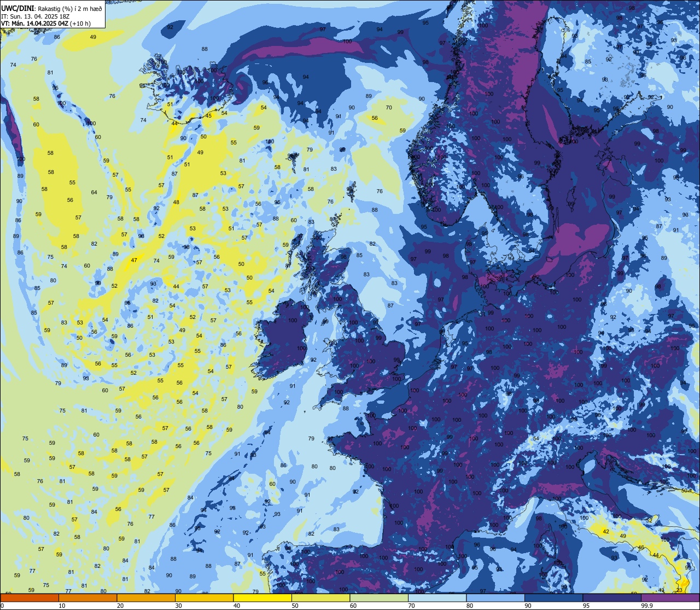Image resolution: width=700 pixels, height=610 pixels.
Task: Click the humidity value 47 in the Atlantic
Action: pyautogui.click(x=134, y=260)
